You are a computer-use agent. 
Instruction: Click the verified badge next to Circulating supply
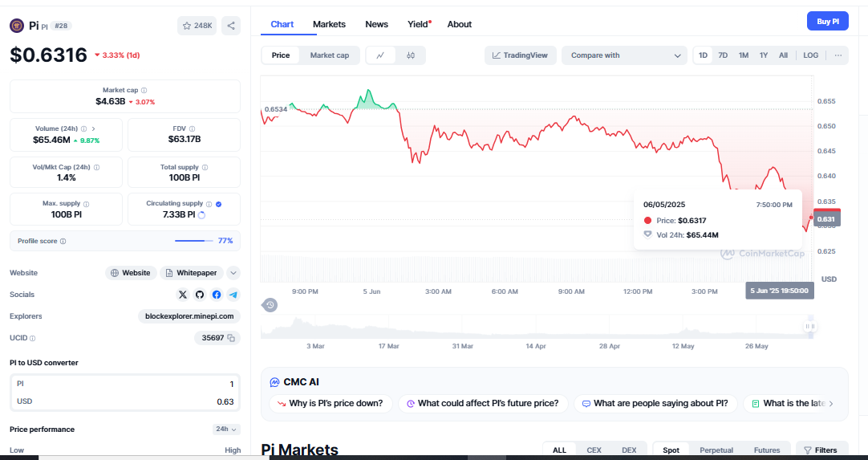(x=219, y=204)
